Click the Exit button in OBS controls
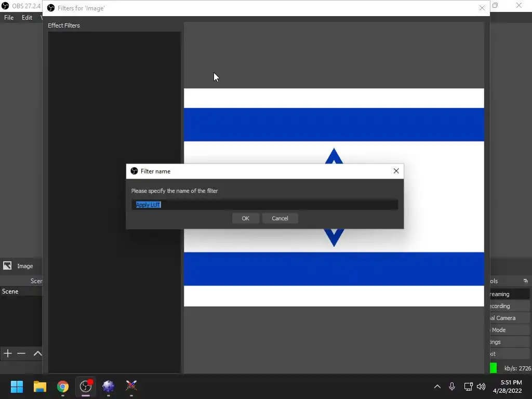 click(510, 353)
